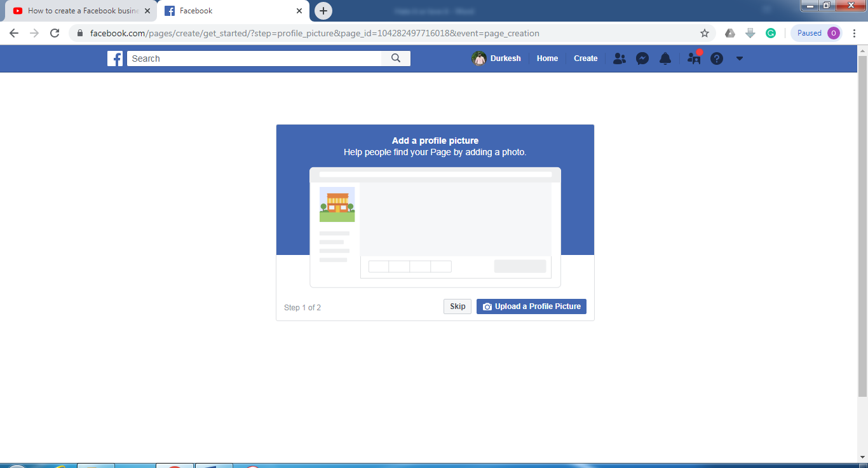Click the search magnifier button

coord(396,59)
